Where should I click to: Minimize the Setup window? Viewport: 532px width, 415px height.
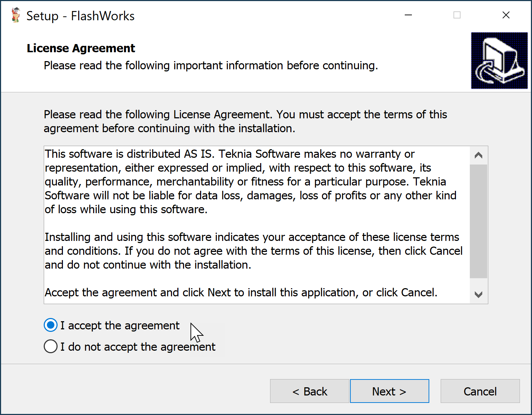pyautogui.click(x=408, y=15)
